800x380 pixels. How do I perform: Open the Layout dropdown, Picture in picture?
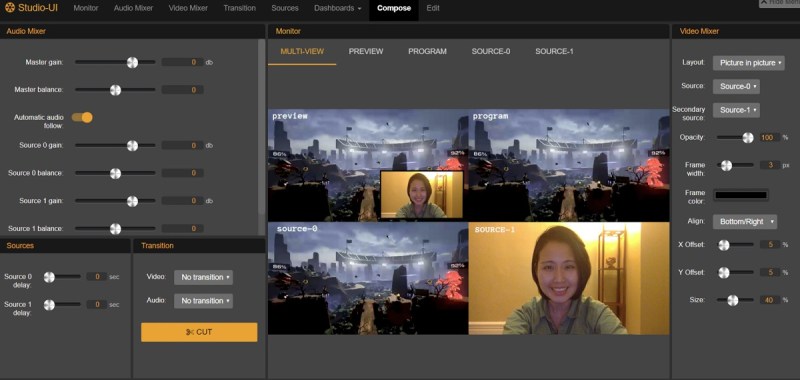pos(748,63)
